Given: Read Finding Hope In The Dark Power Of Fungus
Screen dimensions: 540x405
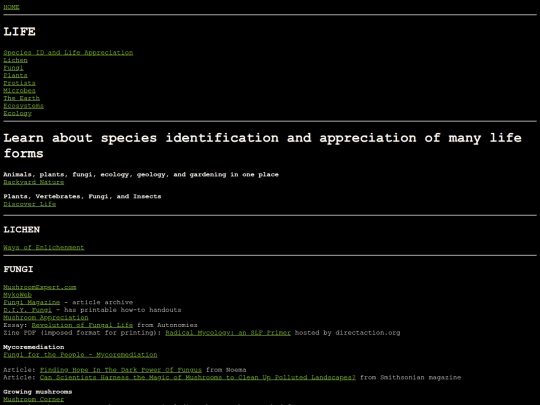Looking at the screenshot, I should pyautogui.click(x=121, y=370).
